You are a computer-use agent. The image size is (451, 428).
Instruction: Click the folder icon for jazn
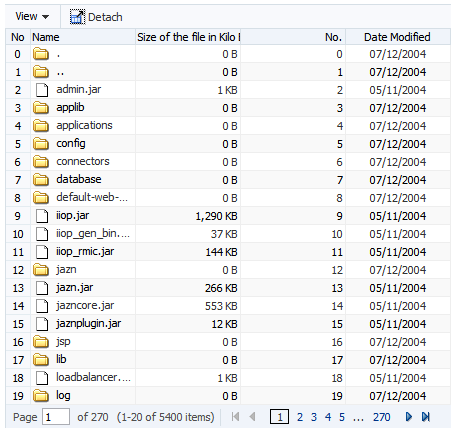[x=41, y=270]
